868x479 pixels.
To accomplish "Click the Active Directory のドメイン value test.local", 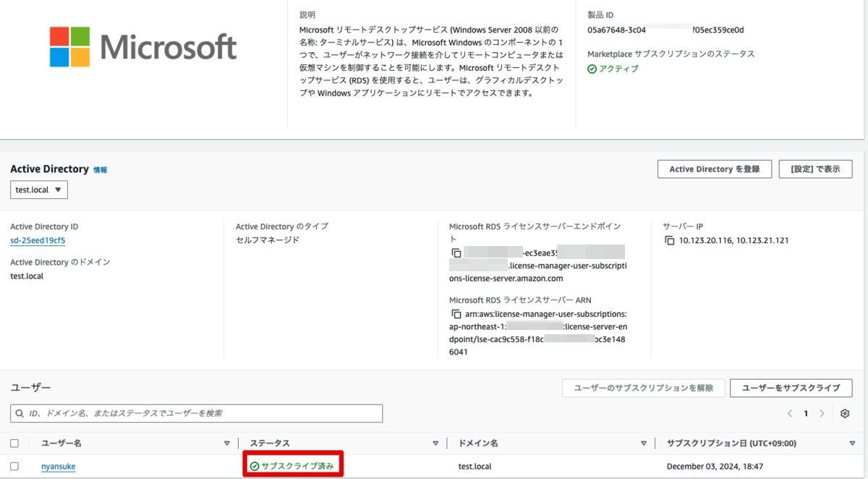I will pyautogui.click(x=27, y=276).
